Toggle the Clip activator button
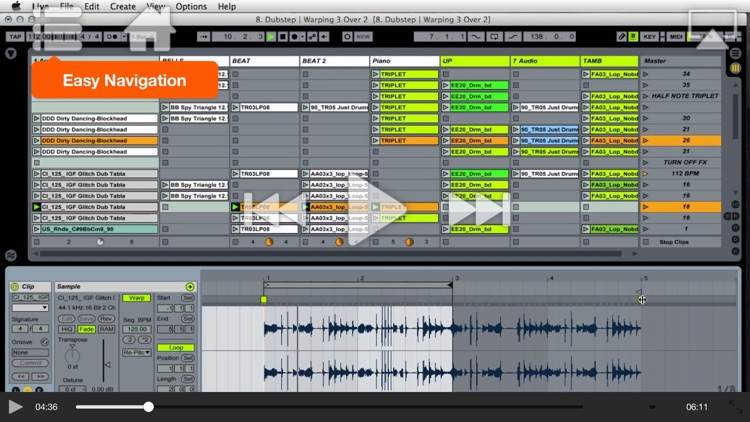The height and width of the screenshot is (422, 750). (14, 287)
